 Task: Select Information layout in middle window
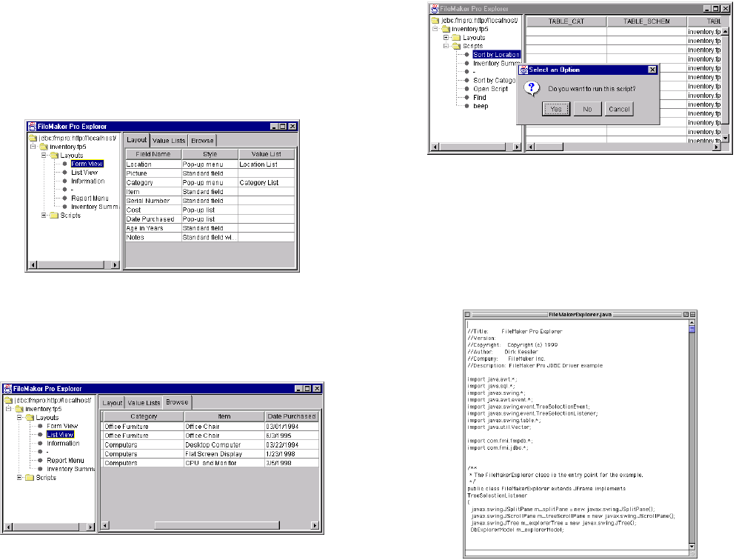coord(88,181)
